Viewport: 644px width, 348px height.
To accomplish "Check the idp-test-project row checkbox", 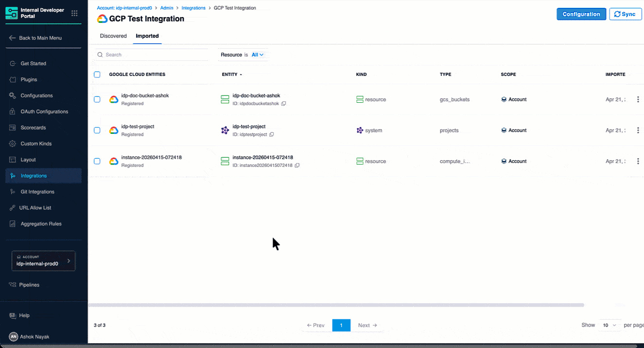I will click(x=97, y=130).
